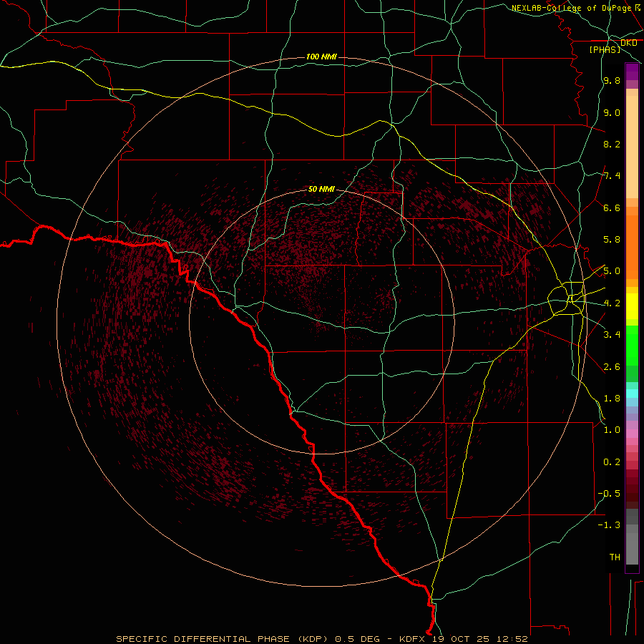Click the 50 NMI range ring label
Screen dimensions: 644x644
tap(321, 189)
